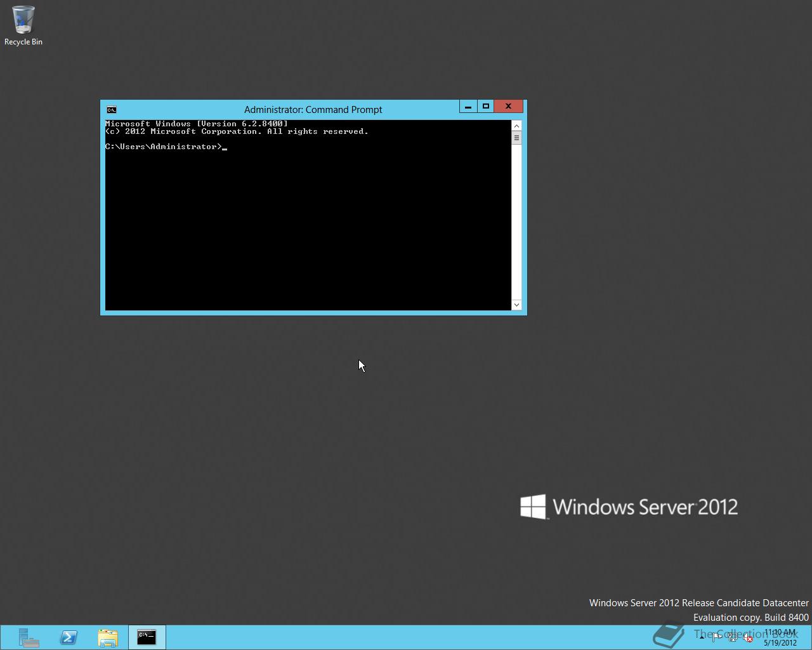
Task: Launch Windows PowerShell from the taskbar
Action: click(x=69, y=637)
